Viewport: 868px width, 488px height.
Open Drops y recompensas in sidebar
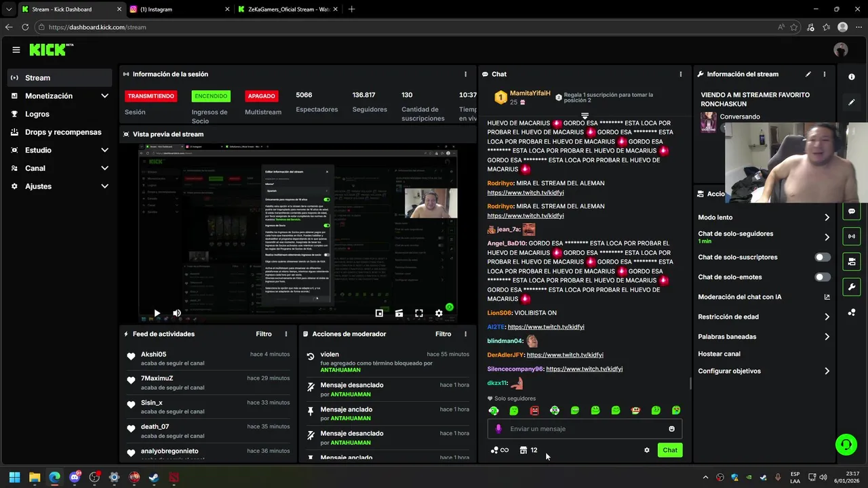click(x=60, y=132)
